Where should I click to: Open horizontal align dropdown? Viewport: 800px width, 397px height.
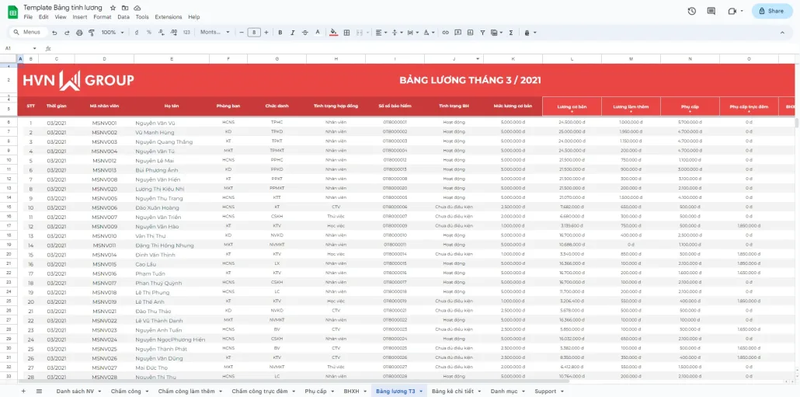[381, 33]
